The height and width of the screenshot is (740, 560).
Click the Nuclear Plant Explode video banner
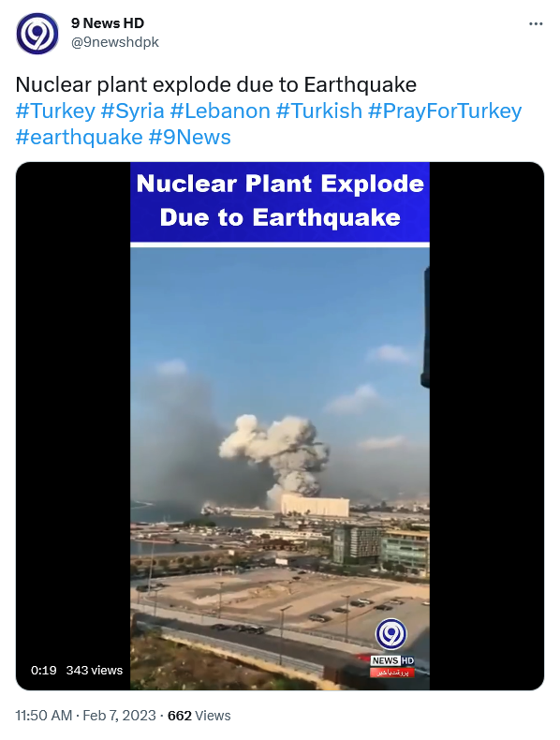click(280, 201)
